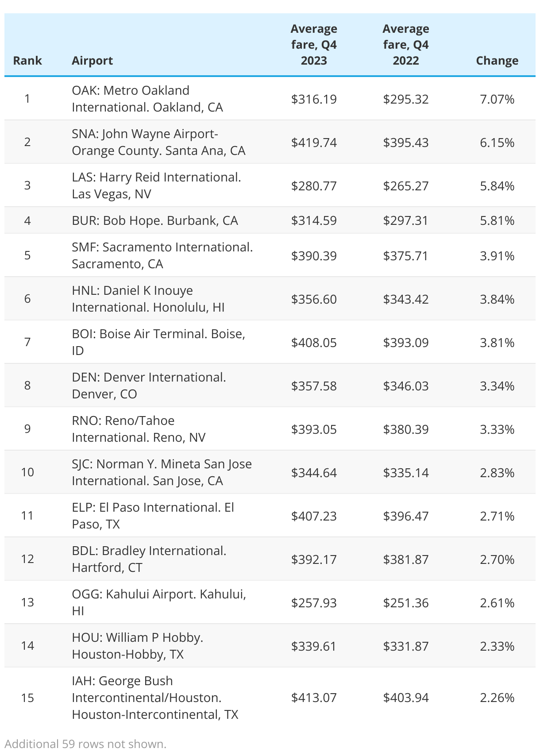540x756 pixels.
Task: Select the LAS Harry Reid International row
Action: click(x=270, y=185)
